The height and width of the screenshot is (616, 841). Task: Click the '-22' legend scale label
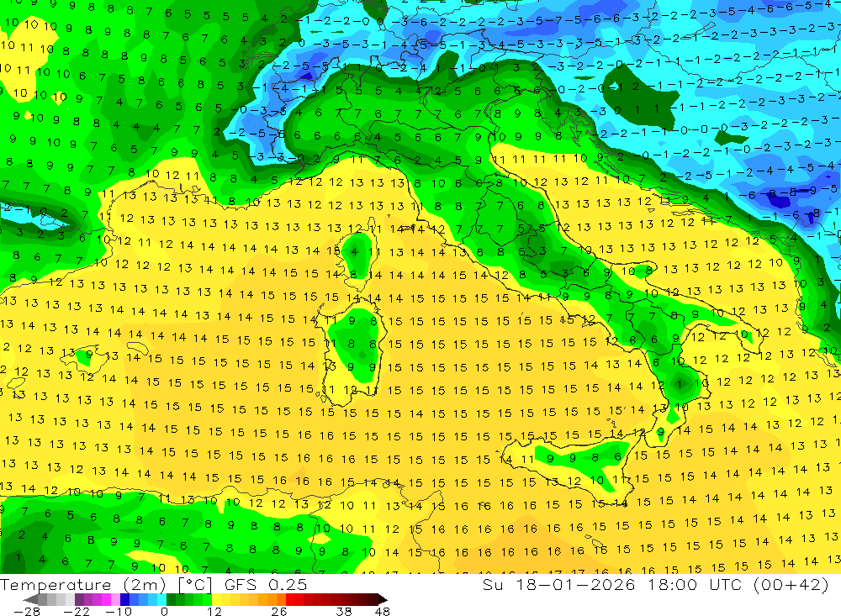pos(77,612)
